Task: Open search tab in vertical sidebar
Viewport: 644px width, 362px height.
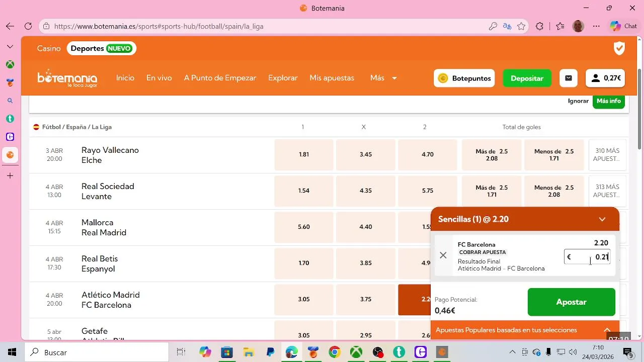Action: pos(10,101)
